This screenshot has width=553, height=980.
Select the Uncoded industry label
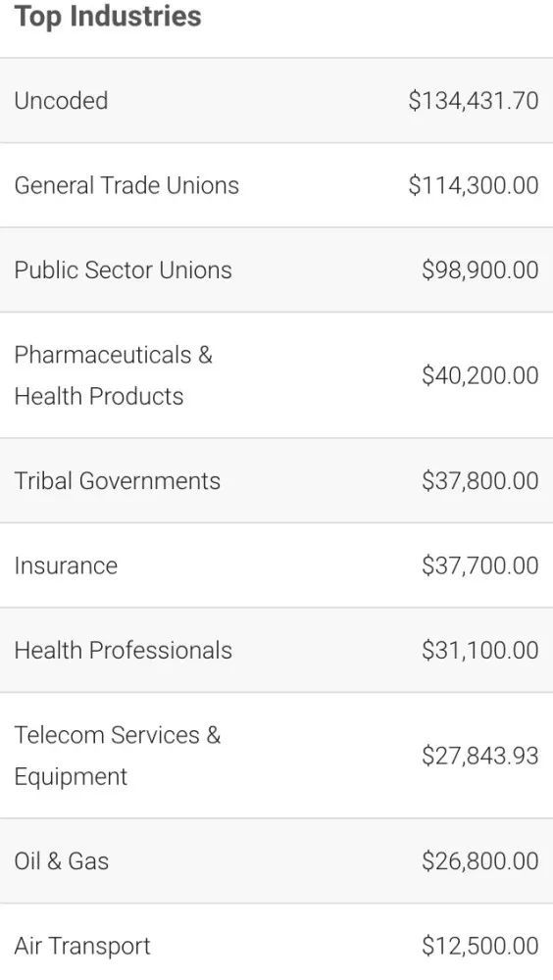tap(61, 101)
